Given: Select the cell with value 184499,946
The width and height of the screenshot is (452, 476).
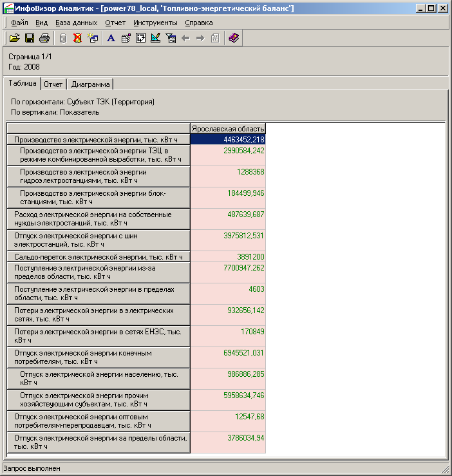Looking at the screenshot, I should (228, 198).
